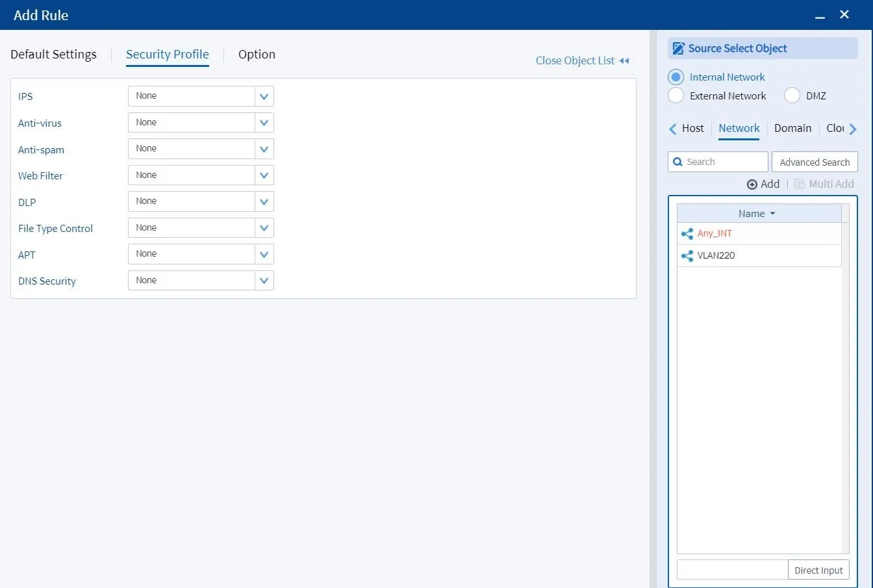This screenshot has height=588, width=873.
Task: Open the Web Filter profile dropdown
Action: point(264,175)
